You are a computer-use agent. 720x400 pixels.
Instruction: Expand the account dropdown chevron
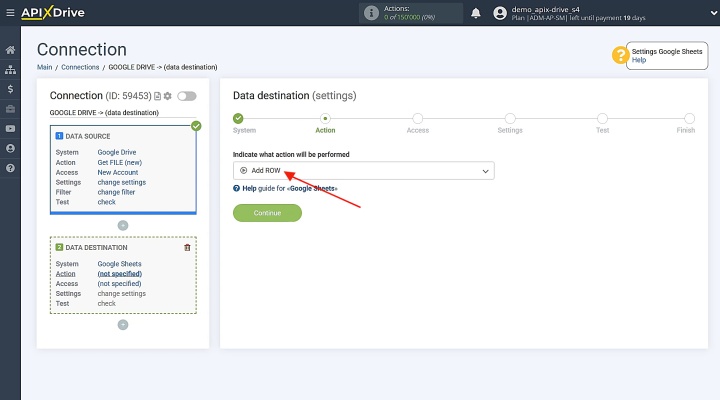tap(714, 13)
